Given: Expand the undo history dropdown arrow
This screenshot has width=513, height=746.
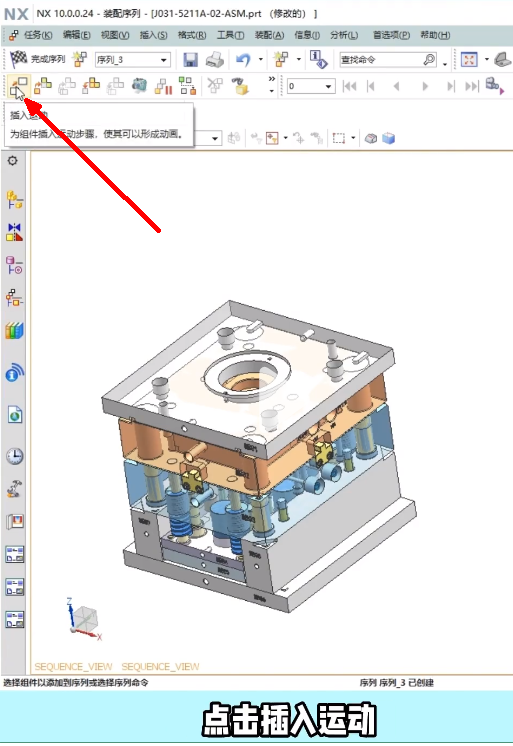Looking at the screenshot, I should pos(261,59).
